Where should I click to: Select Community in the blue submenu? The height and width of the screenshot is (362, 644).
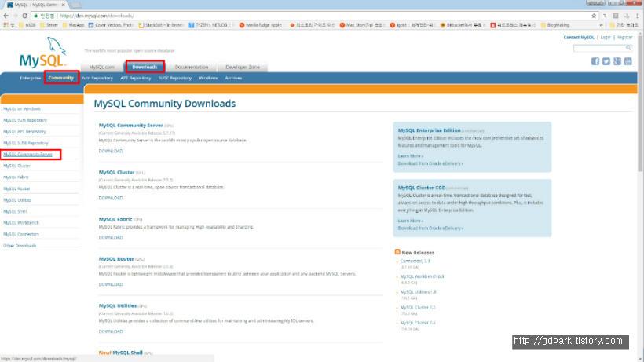click(x=60, y=78)
